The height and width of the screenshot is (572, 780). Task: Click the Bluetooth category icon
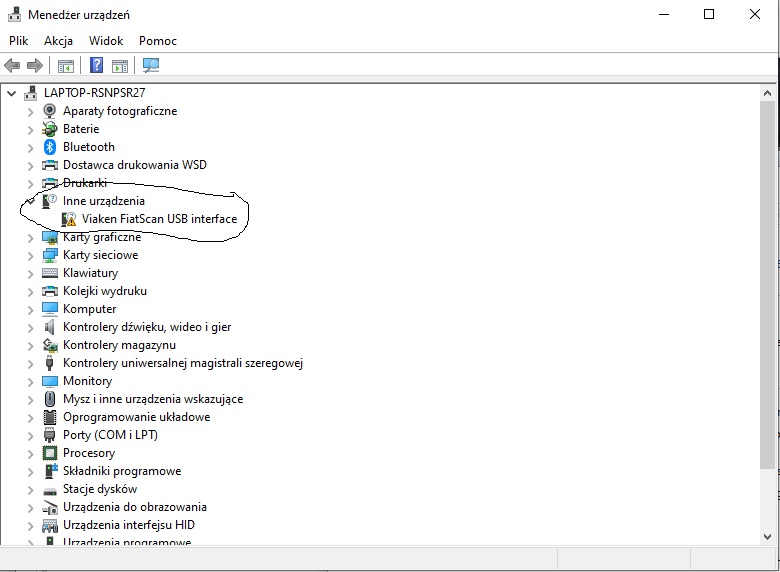[50, 147]
